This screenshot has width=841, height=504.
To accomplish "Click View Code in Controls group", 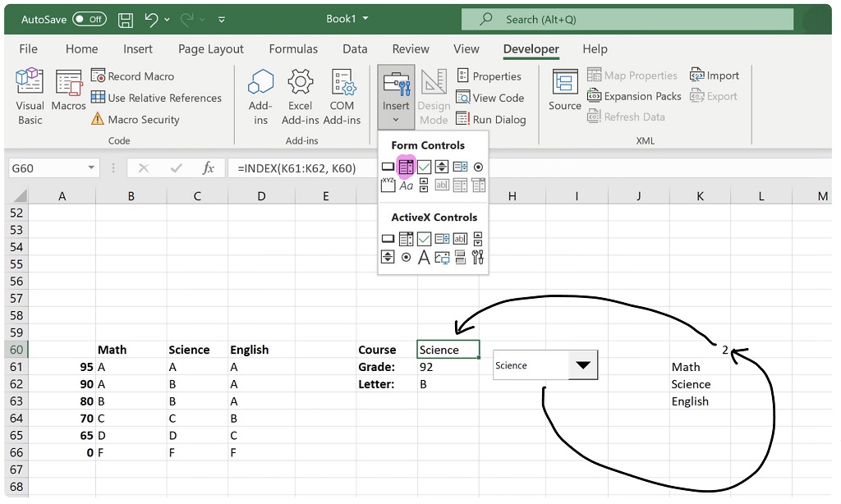I will [490, 98].
